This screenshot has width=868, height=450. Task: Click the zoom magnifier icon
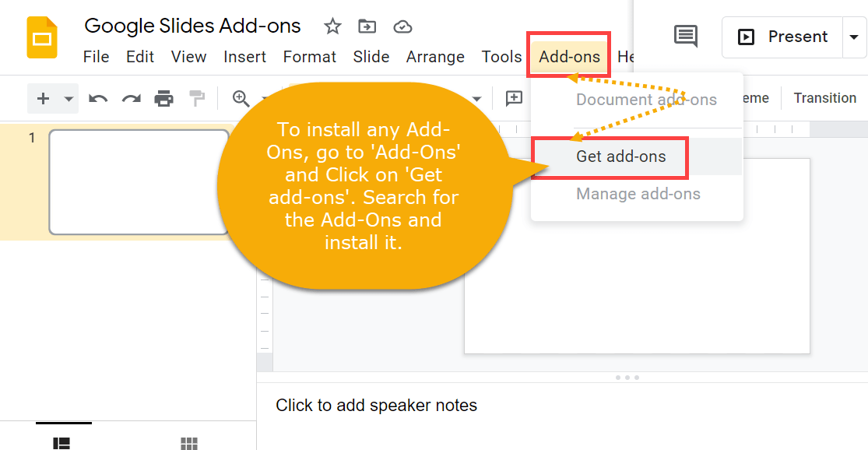point(241,99)
